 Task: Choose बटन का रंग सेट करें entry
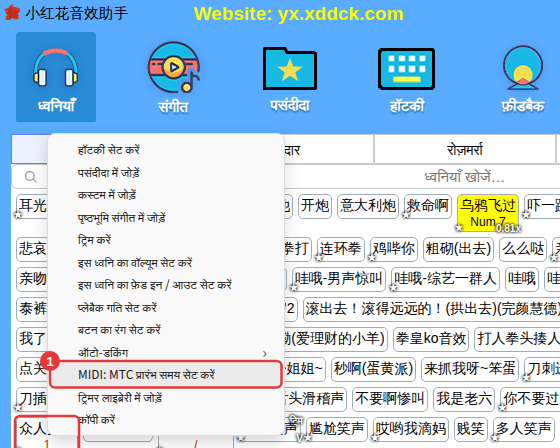point(166,330)
